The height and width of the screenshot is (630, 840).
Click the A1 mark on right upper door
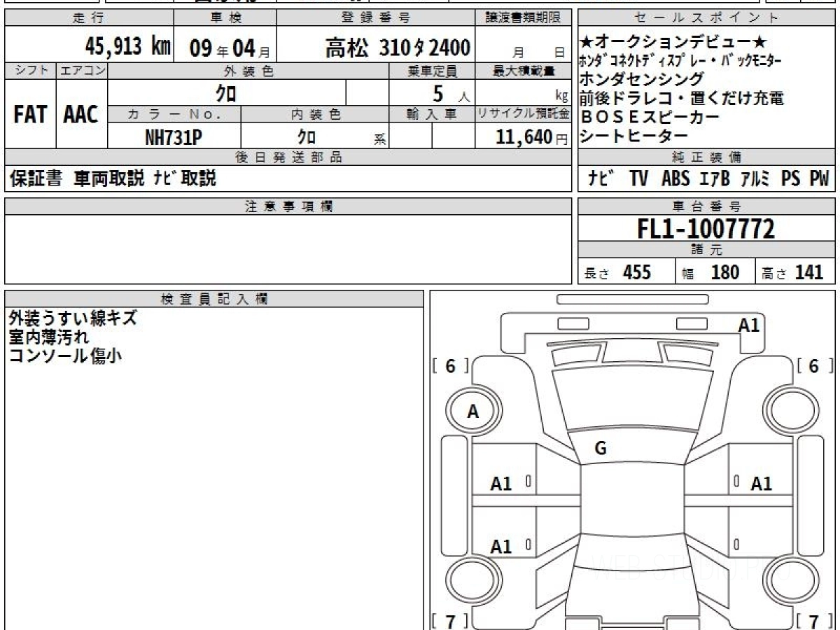(x=761, y=483)
